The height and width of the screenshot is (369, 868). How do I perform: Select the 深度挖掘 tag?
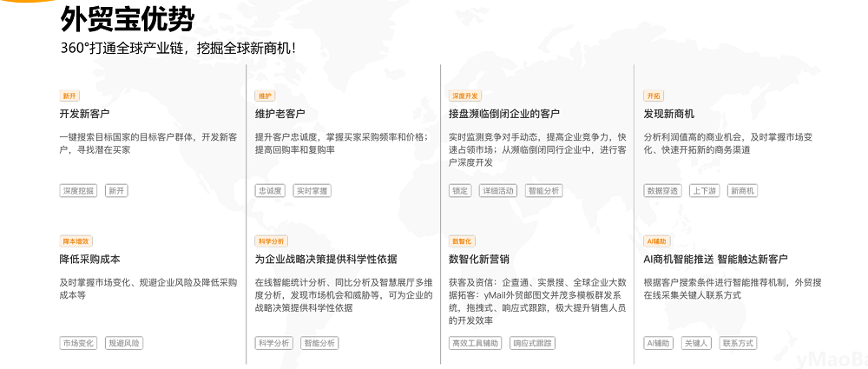coord(78,191)
